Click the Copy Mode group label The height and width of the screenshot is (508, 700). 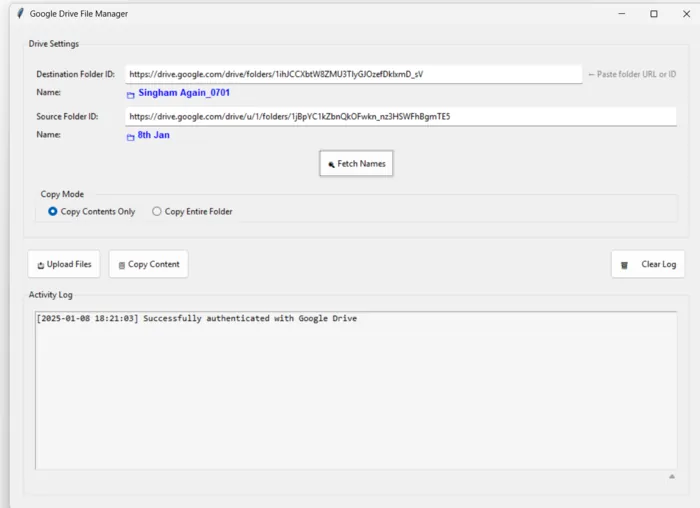(x=62, y=194)
